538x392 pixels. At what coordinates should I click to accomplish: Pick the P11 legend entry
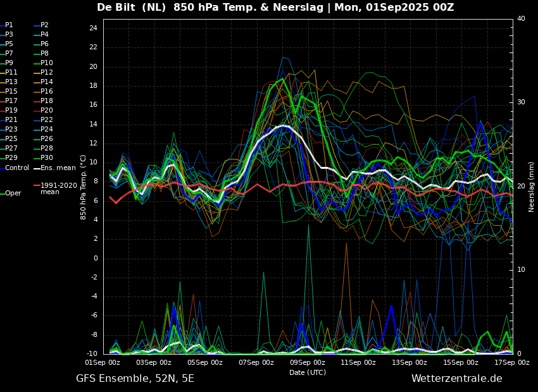[11, 72]
